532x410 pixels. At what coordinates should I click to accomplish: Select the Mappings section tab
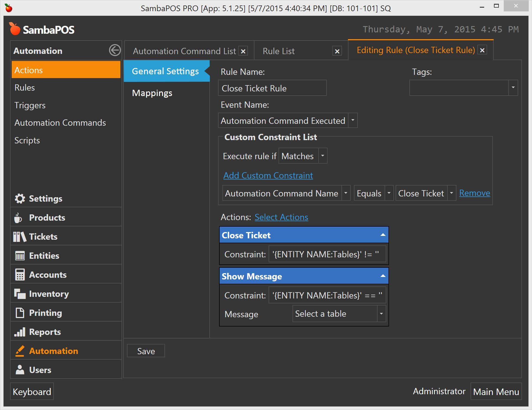pyautogui.click(x=152, y=93)
